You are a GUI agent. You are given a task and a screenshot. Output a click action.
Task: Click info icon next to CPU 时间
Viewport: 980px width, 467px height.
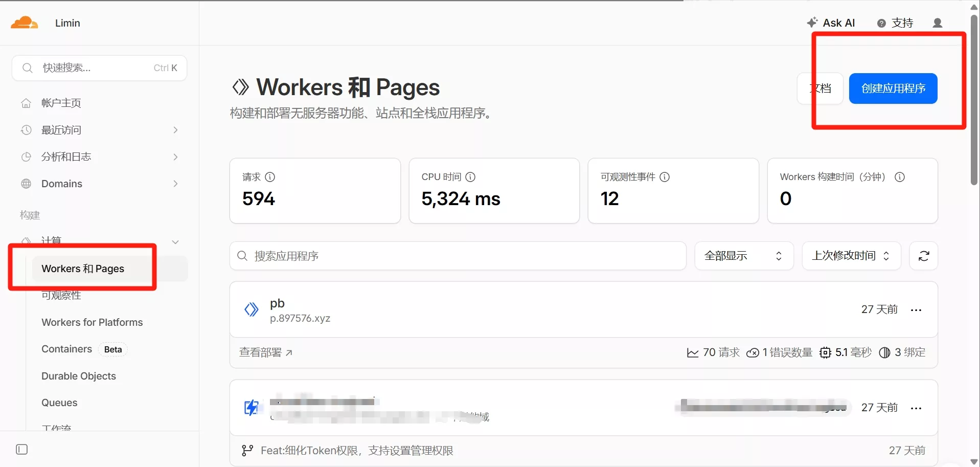(x=470, y=177)
